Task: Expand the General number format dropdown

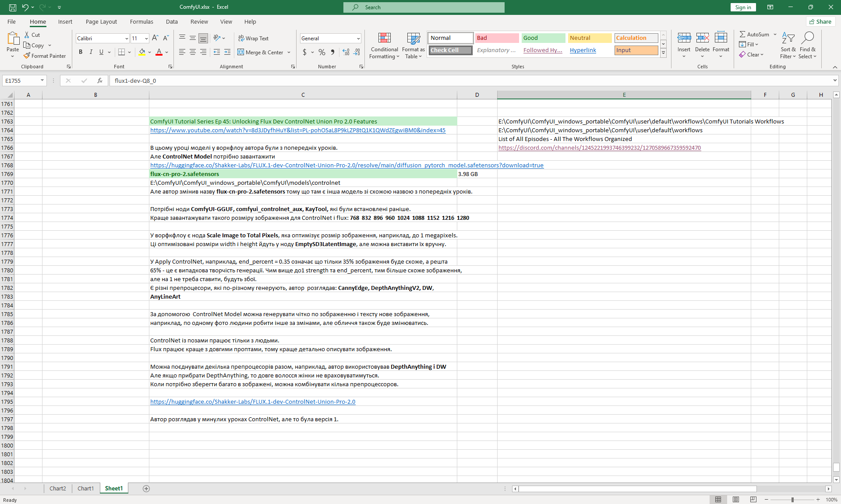Action: pyautogui.click(x=358, y=39)
